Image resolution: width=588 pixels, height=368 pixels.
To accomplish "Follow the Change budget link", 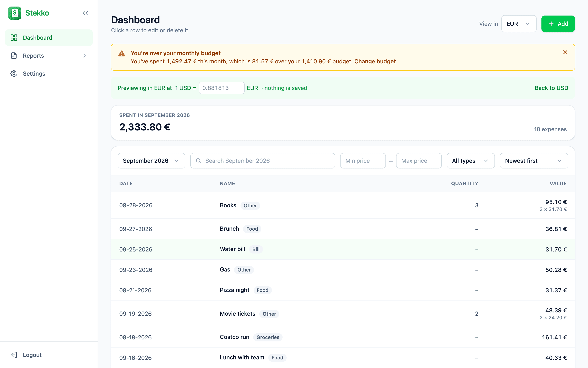I will (375, 61).
